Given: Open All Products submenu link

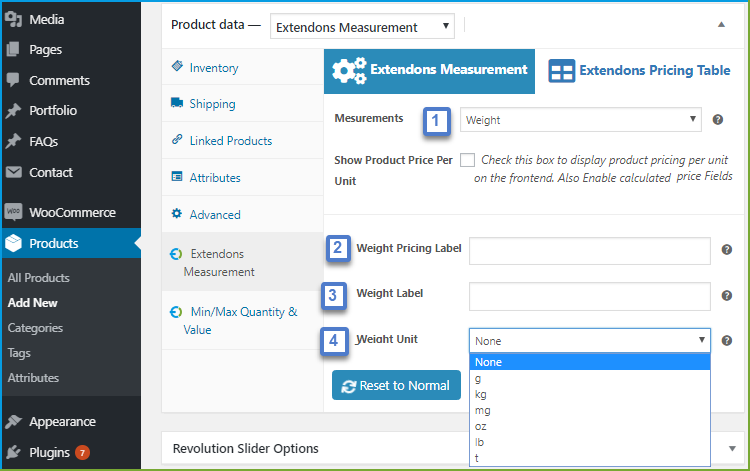Looking at the screenshot, I should click(x=38, y=277).
